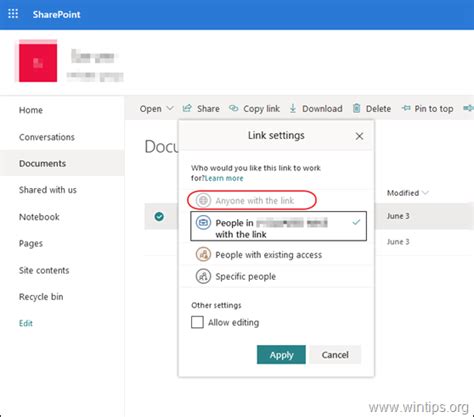Click the SharePoint header title

coord(56,14)
